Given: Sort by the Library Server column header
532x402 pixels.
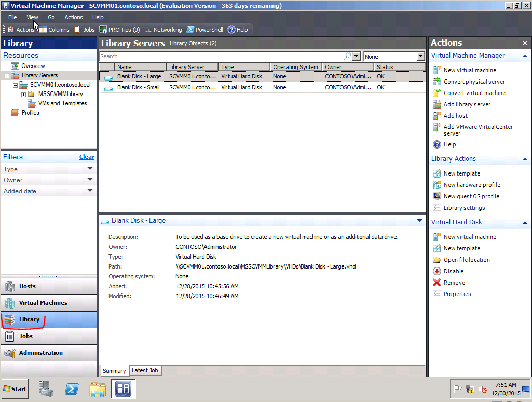Looking at the screenshot, I should coord(193,67).
